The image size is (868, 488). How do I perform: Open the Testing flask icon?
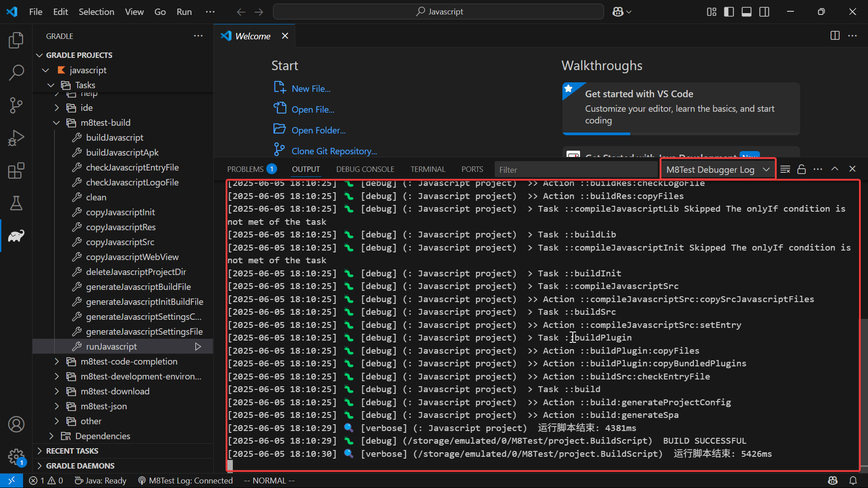pos(16,203)
